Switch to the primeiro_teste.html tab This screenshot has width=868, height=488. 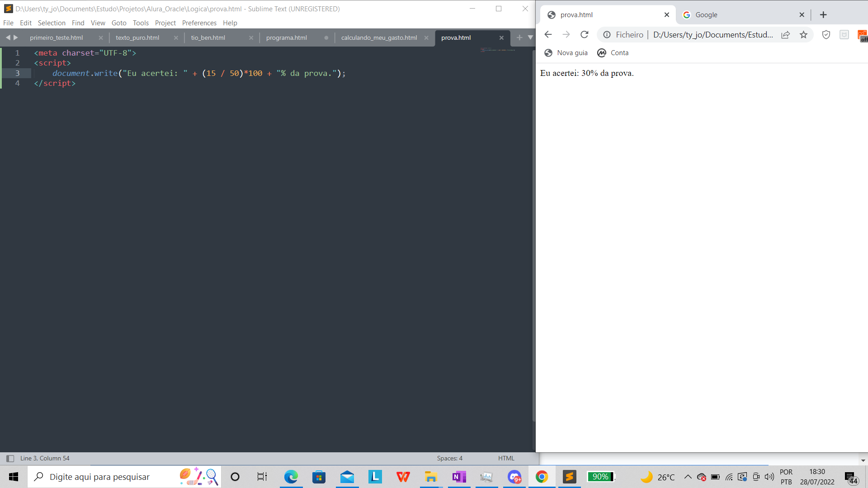[x=57, y=38]
